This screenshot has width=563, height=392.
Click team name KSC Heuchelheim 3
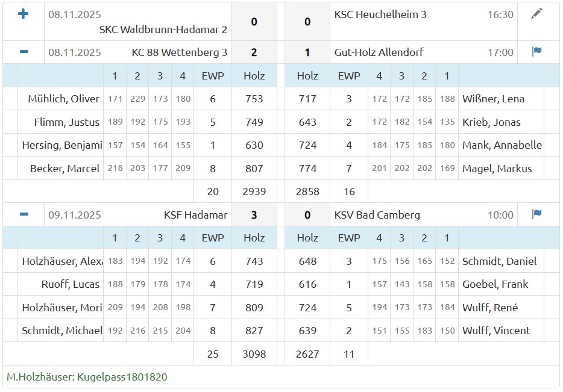(x=380, y=14)
